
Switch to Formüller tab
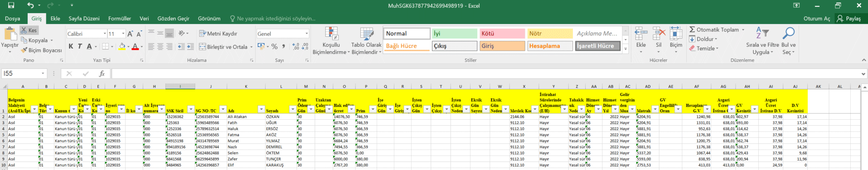[x=120, y=19]
